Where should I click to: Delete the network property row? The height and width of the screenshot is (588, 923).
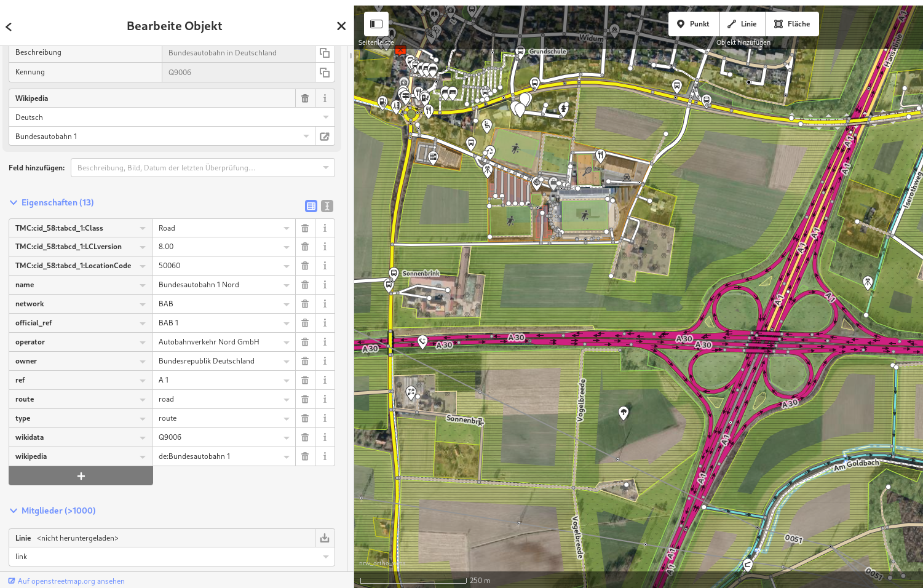pyautogui.click(x=305, y=304)
